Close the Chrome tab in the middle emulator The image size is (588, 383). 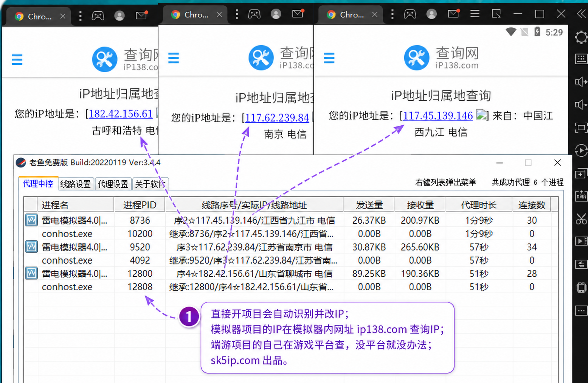click(219, 14)
